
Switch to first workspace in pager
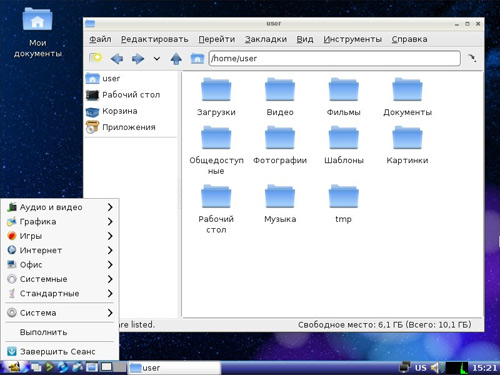107,367
